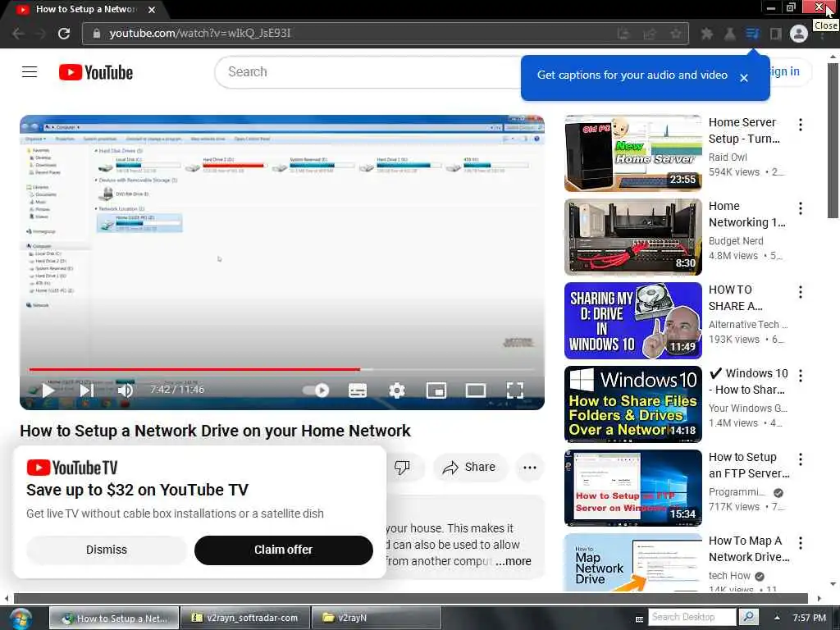Open the media control icon in toolbar
The image size is (840, 630).
pos(752,34)
